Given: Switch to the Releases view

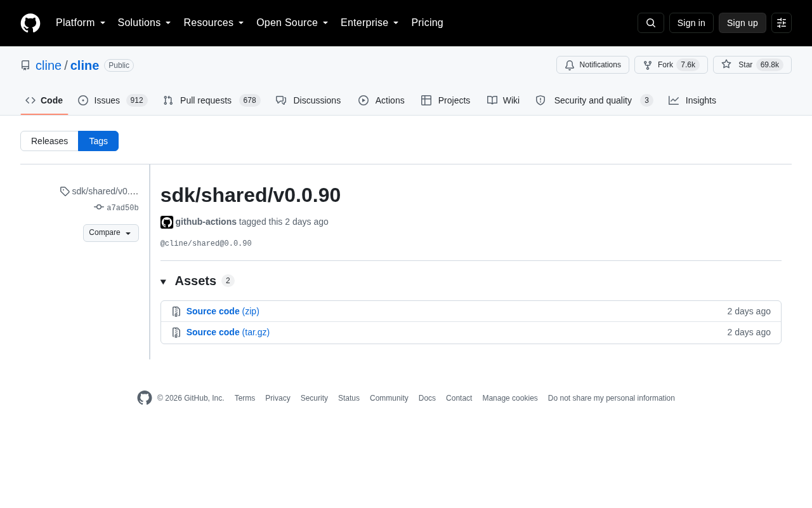Looking at the screenshot, I should pos(49,141).
